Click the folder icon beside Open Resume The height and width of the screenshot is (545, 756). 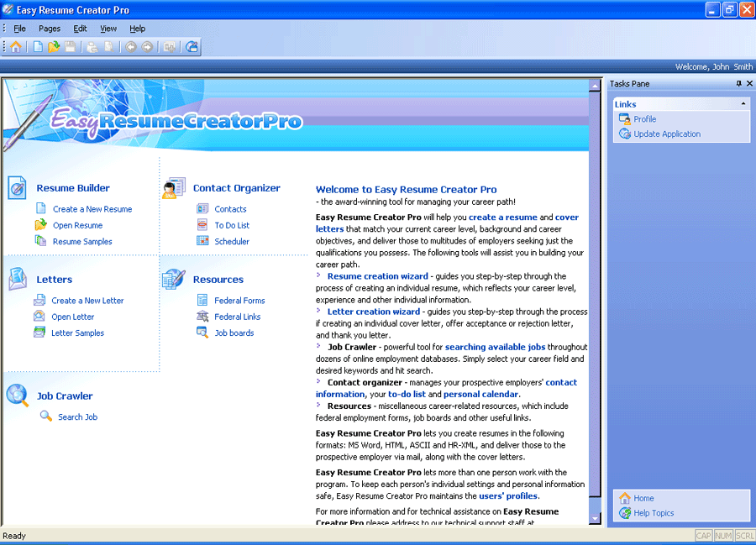click(40, 224)
